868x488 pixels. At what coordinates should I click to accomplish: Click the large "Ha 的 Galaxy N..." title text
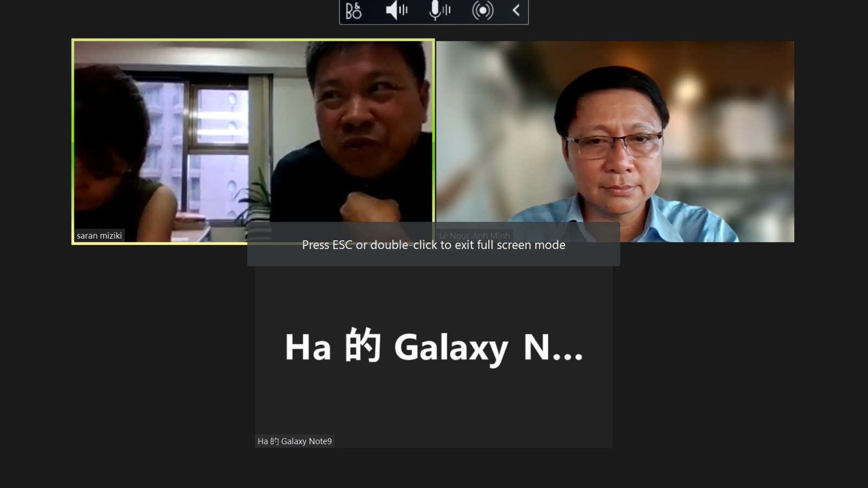433,347
